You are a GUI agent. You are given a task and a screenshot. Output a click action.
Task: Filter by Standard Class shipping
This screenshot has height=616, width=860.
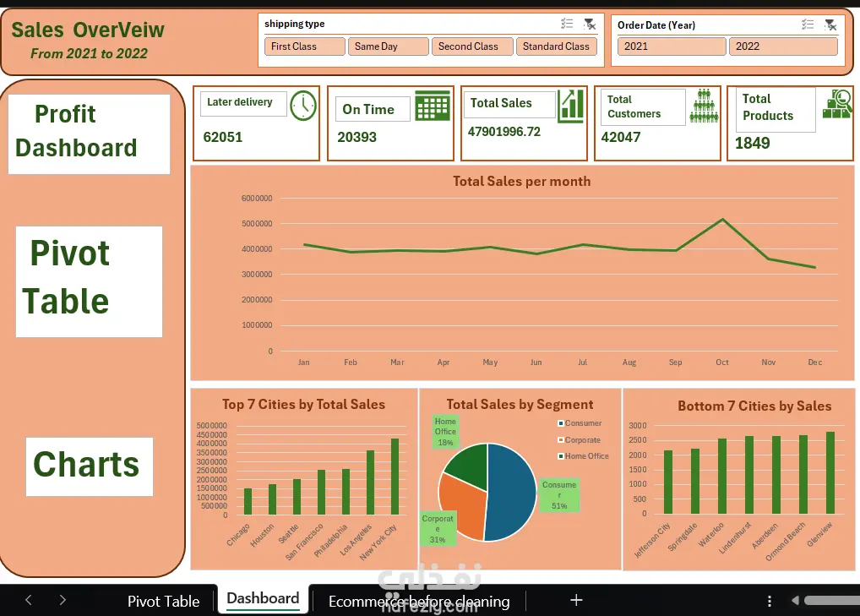pyautogui.click(x=557, y=46)
